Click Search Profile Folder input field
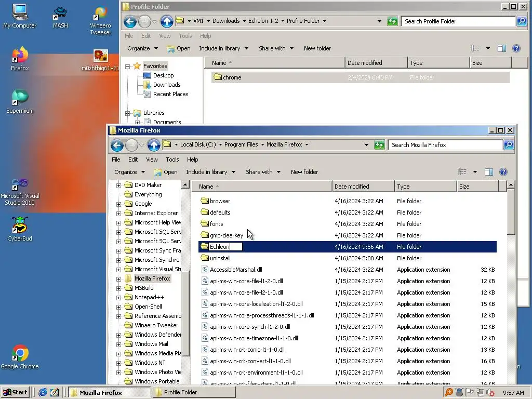532x399 pixels. 458,21
